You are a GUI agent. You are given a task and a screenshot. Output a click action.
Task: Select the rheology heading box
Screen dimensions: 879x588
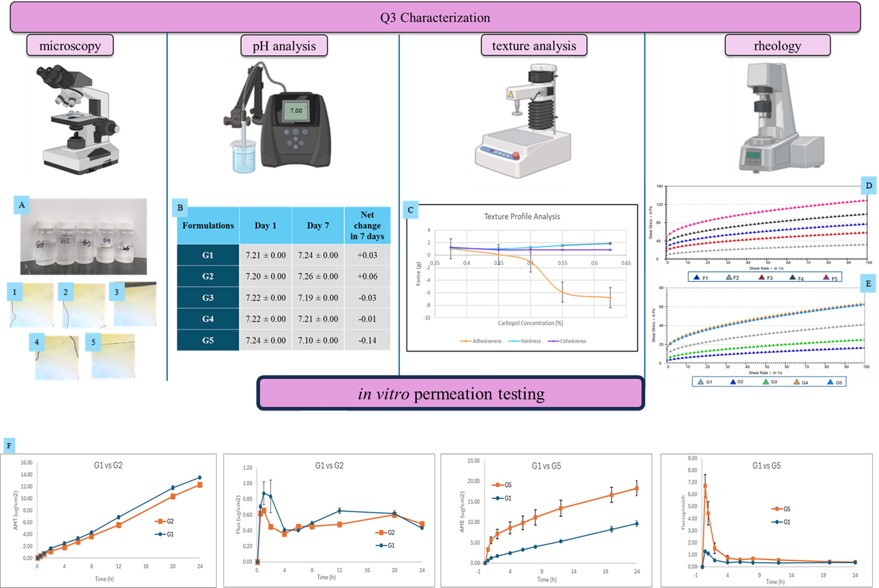pos(777,46)
